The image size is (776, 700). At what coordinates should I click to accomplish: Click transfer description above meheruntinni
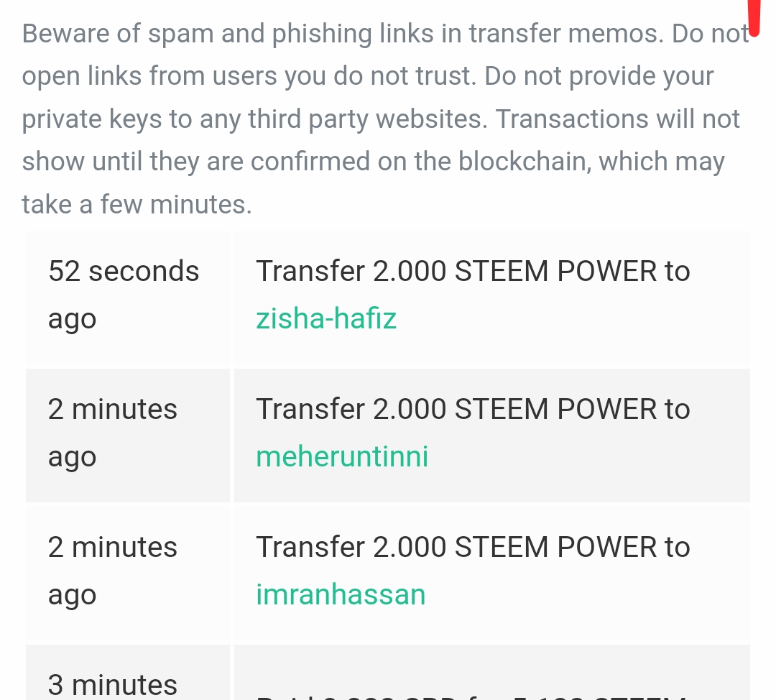pyautogui.click(x=473, y=410)
